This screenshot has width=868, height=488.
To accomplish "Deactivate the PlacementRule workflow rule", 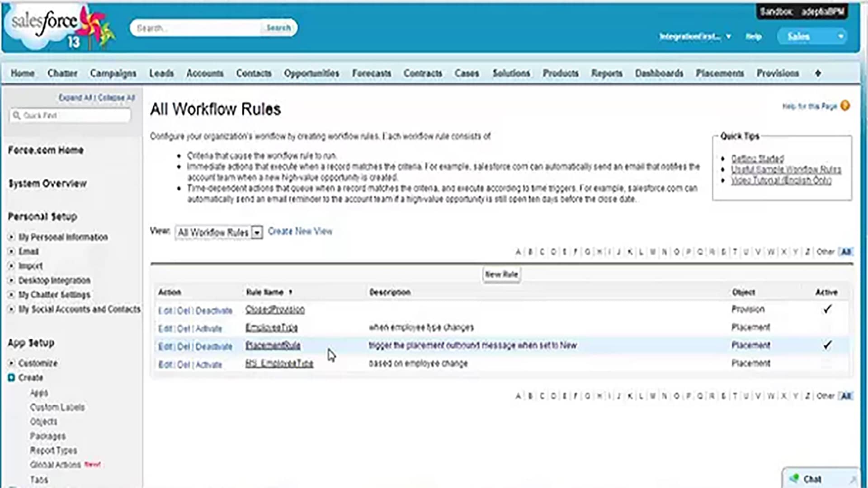I will (x=214, y=347).
